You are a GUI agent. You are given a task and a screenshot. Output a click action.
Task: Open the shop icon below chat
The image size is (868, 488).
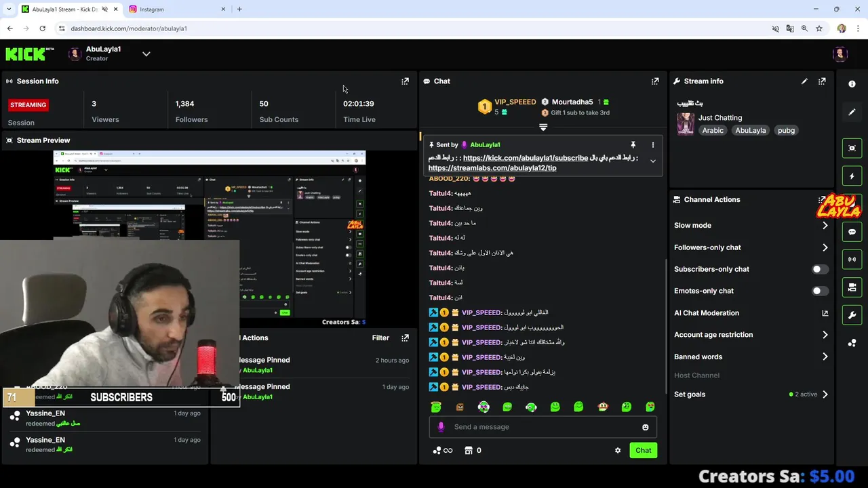tap(468, 450)
